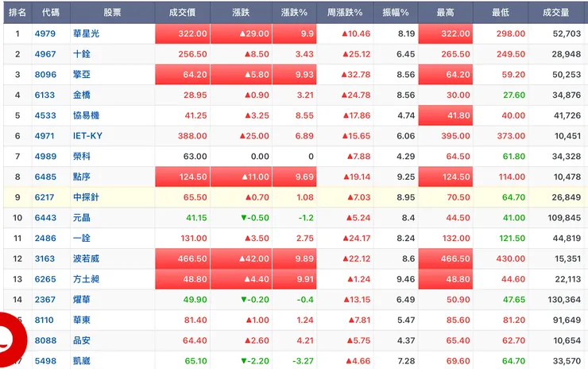Open stock code 6265 link
Image resolution: width=588 pixels, height=369 pixels.
coord(45,279)
